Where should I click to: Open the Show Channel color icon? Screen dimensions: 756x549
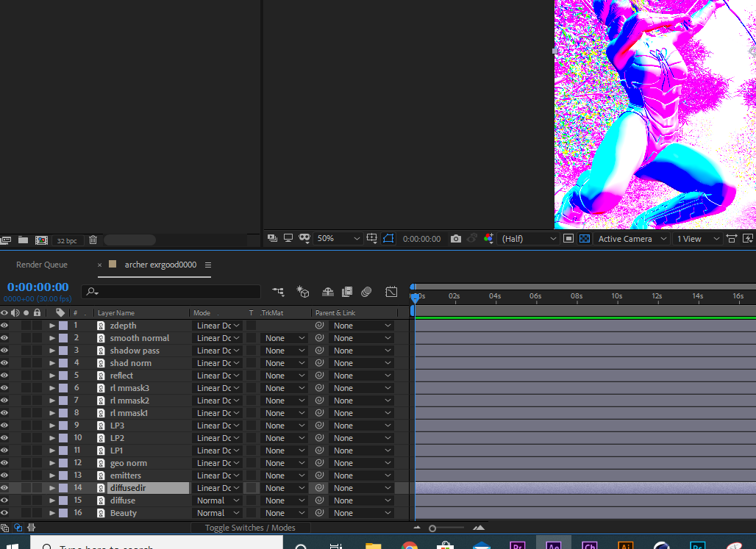pos(488,238)
